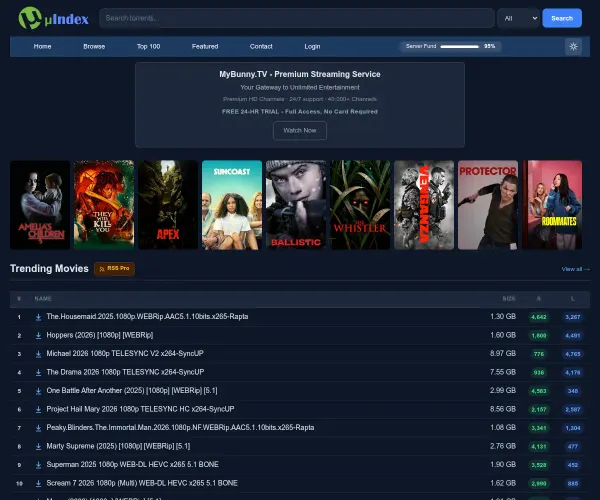Open the They Will Kill You poster
600x500 pixels.
pyautogui.click(x=104, y=205)
